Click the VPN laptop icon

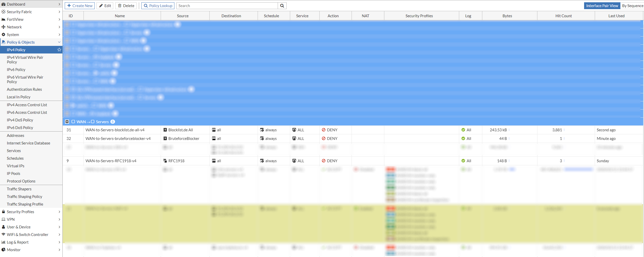(x=4, y=219)
